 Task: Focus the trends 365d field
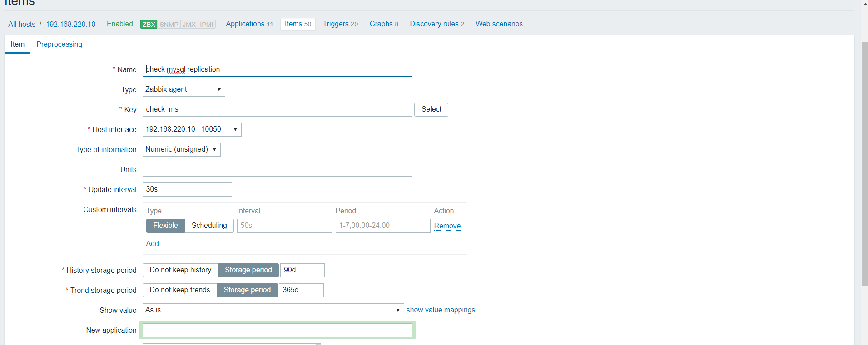[x=301, y=290]
